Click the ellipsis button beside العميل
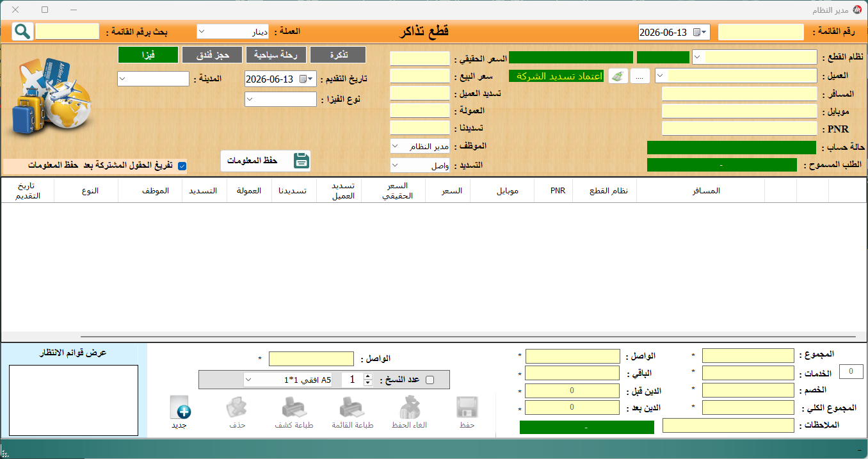This screenshot has height=459, width=868. 640,76
